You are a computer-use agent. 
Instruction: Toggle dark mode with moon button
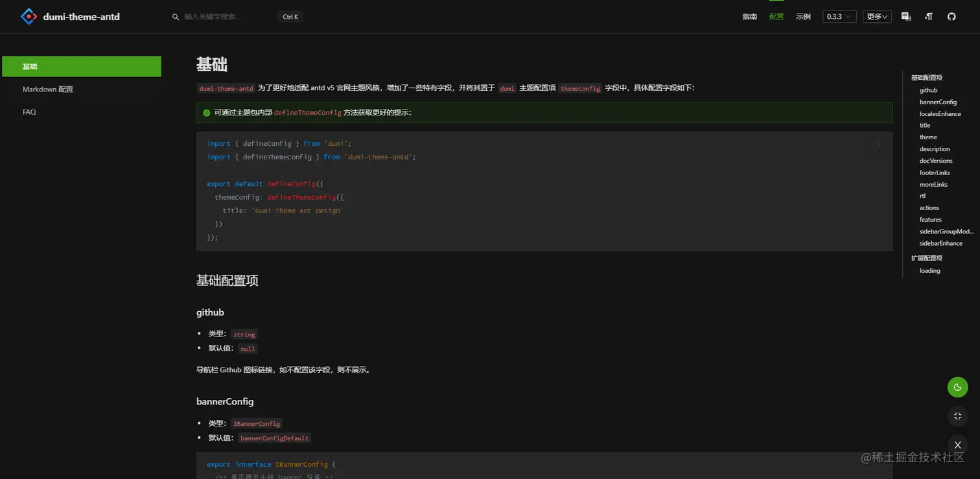tap(957, 387)
